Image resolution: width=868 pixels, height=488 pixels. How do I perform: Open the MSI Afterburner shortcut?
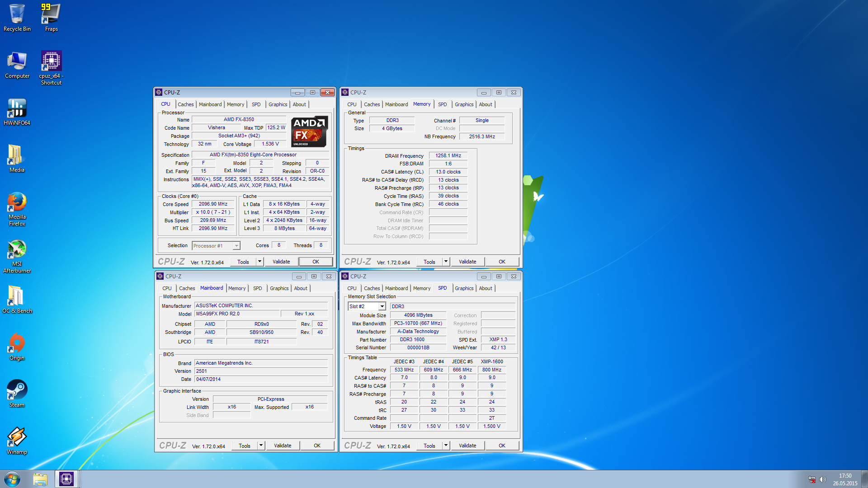pyautogui.click(x=17, y=256)
